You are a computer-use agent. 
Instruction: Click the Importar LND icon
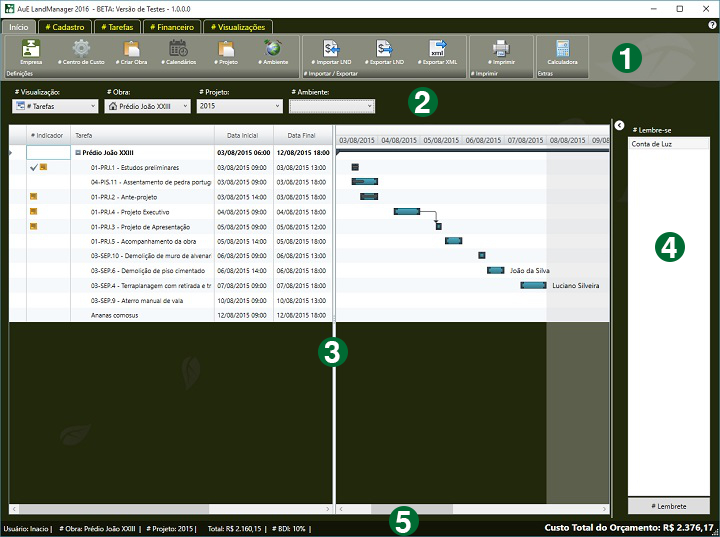point(331,49)
